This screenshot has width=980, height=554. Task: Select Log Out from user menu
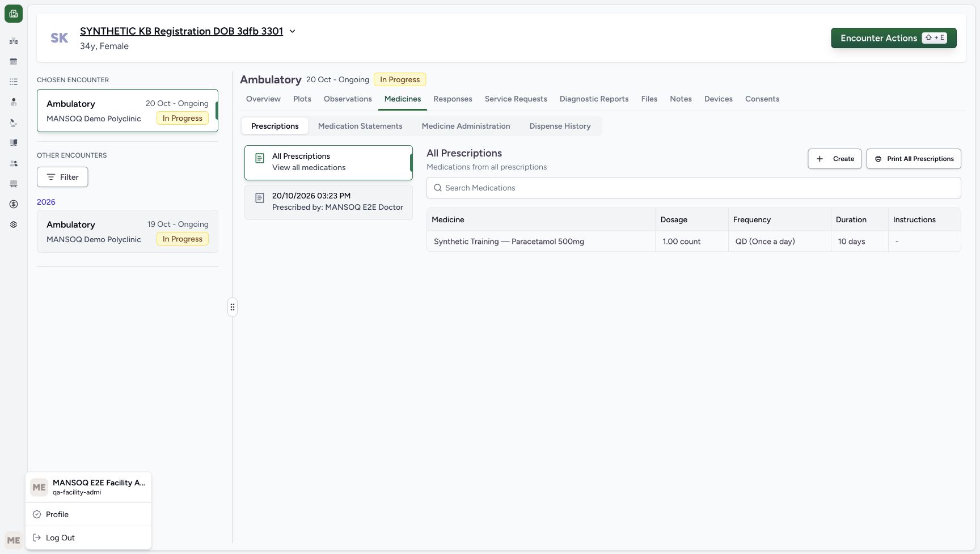coord(88,538)
